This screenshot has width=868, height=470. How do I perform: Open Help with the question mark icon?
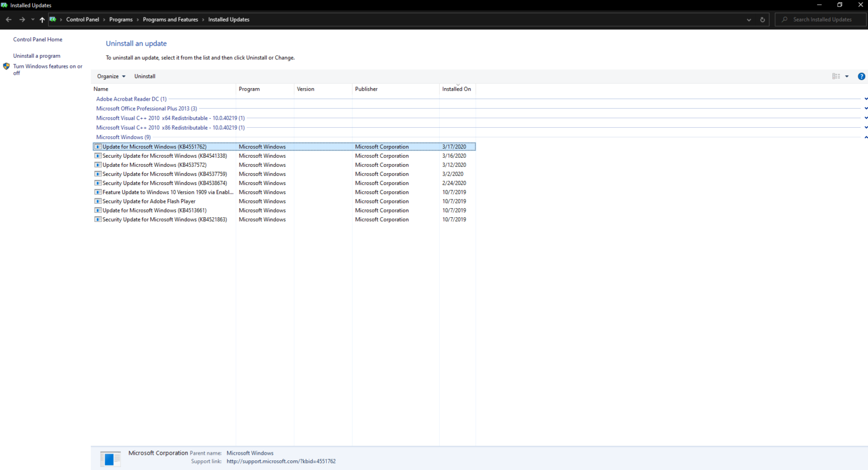(862, 76)
